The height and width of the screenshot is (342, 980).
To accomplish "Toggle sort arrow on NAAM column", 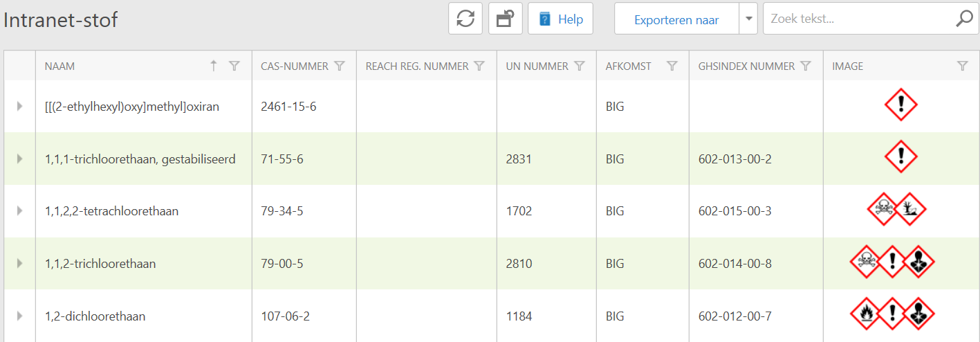I will (x=214, y=66).
